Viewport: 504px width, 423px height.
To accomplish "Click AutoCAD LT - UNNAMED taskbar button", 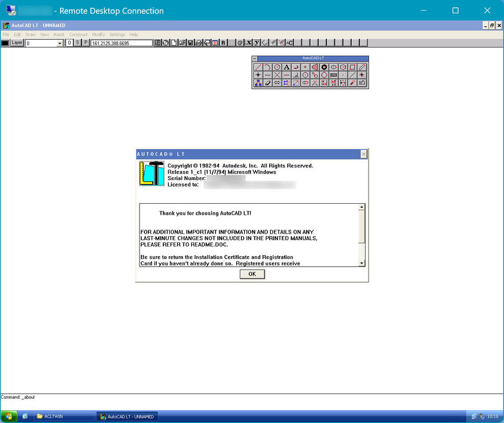I will (x=127, y=416).
